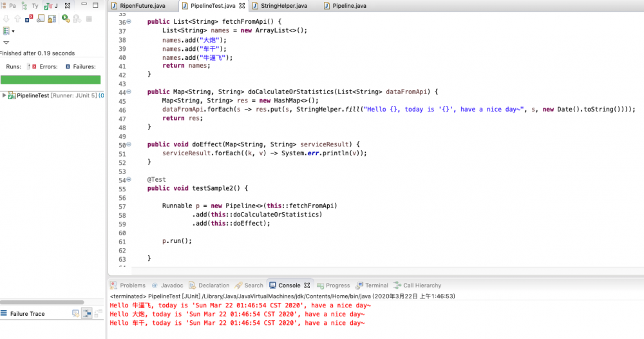The image size is (644, 339).
Task: Click console line 'Hello 大炮'
Action: (237, 315)
